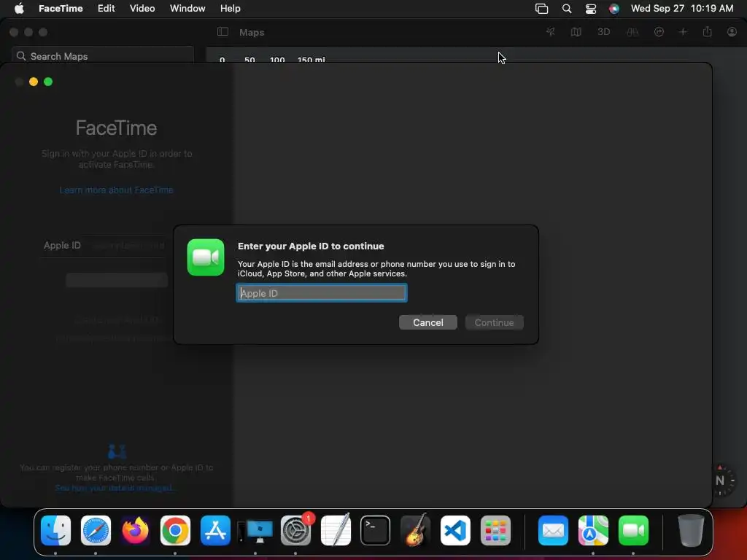Cancel the Apple ID dialog

(427, 322)
